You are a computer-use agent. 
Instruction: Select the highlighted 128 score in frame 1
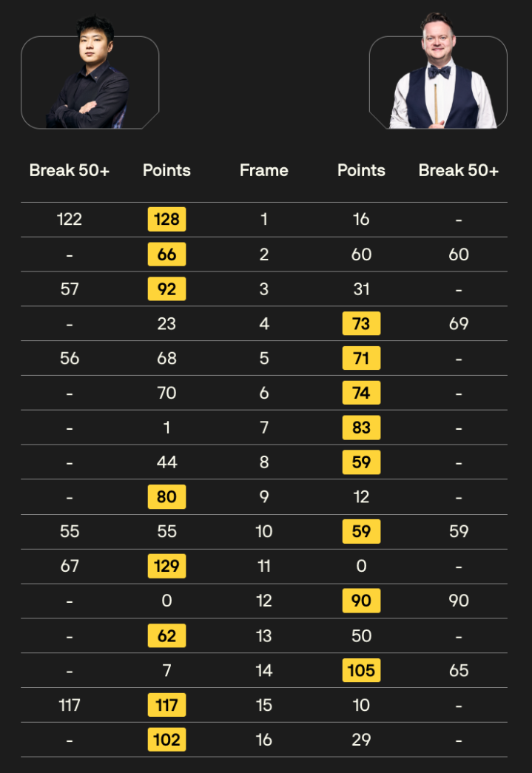[166, 219]
